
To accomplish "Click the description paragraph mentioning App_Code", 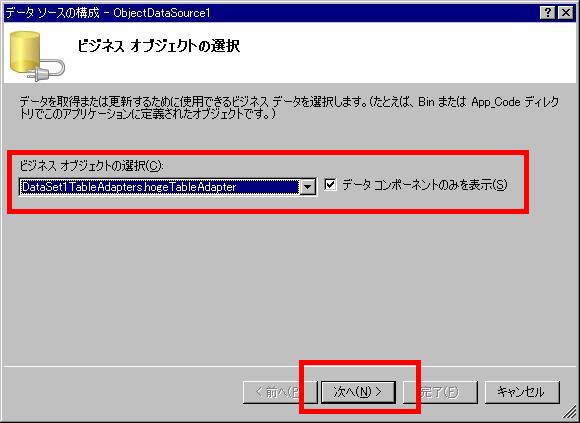I will coord(289,108).
